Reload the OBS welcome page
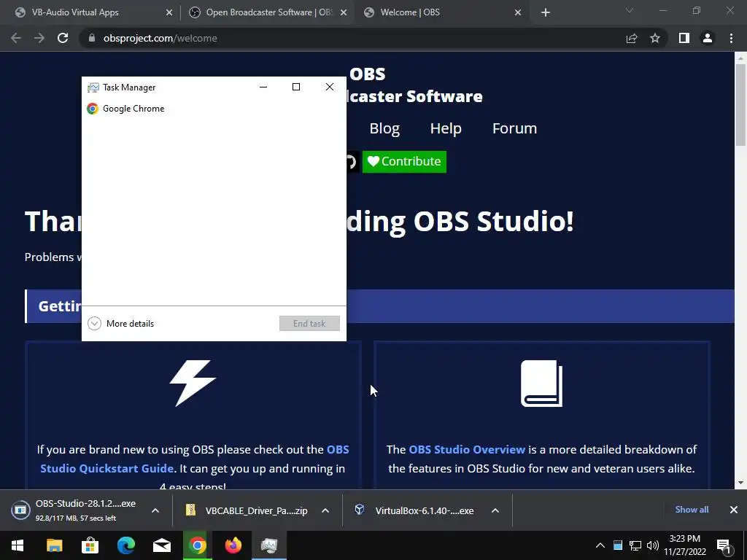 pos(63,38)
